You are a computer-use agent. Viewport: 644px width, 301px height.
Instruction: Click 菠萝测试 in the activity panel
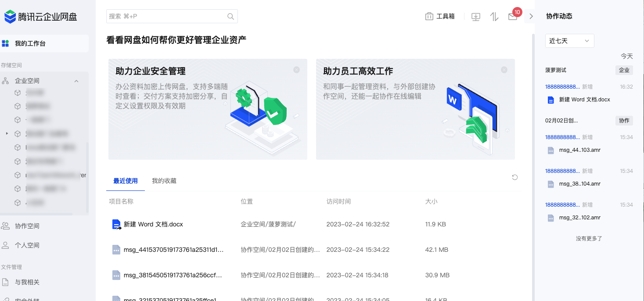coord(556,70)
